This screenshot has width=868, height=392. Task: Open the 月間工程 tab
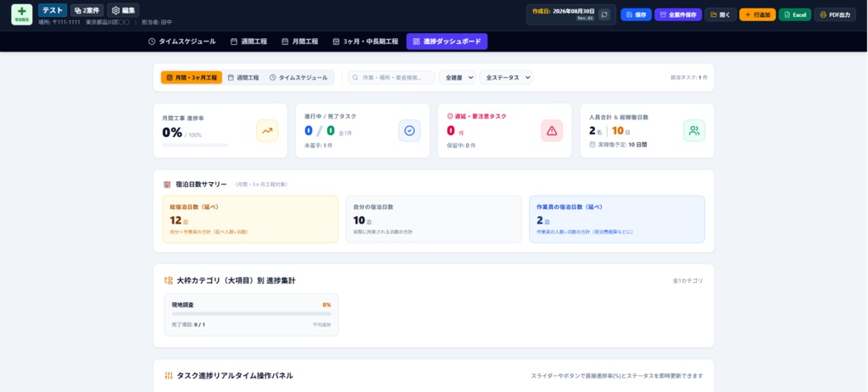point(299,41)
